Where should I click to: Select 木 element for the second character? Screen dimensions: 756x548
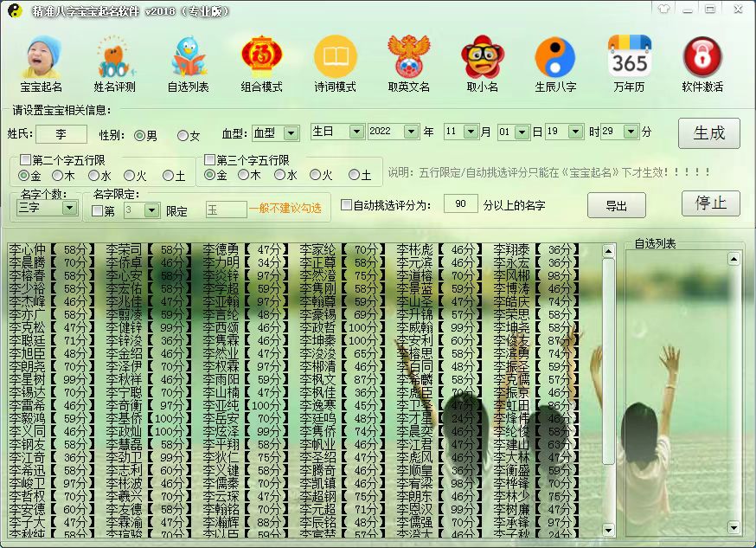click(x=56, y=174)
